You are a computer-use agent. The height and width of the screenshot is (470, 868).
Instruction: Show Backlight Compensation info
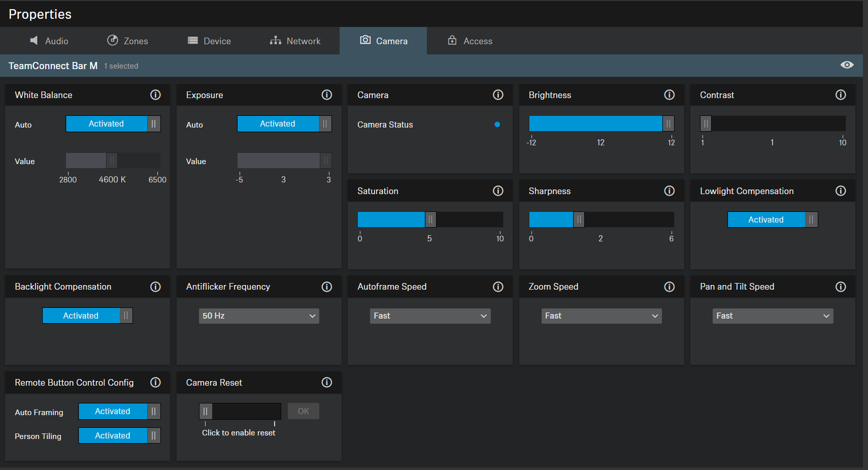pos(155,287)
